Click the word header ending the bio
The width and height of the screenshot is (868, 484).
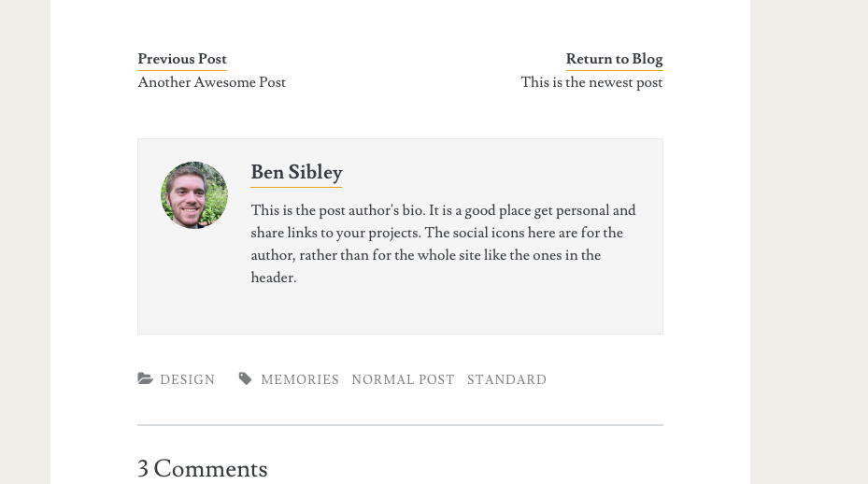(x=272, y=278)
